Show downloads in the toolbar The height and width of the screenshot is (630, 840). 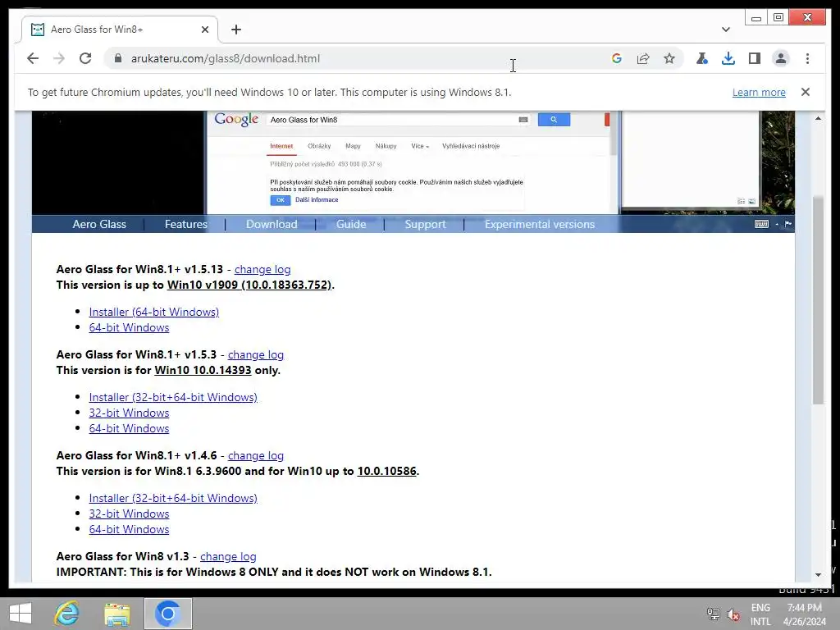tap(728, 58)
